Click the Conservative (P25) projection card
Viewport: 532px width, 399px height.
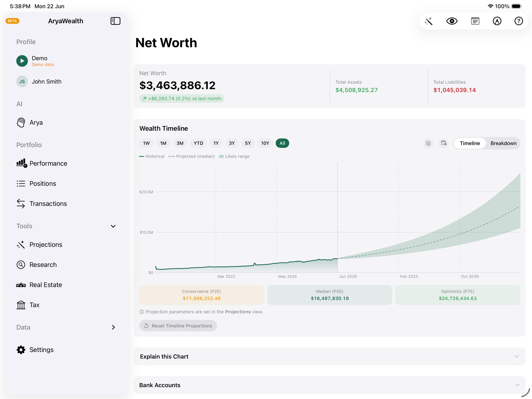tap(202, 295)
